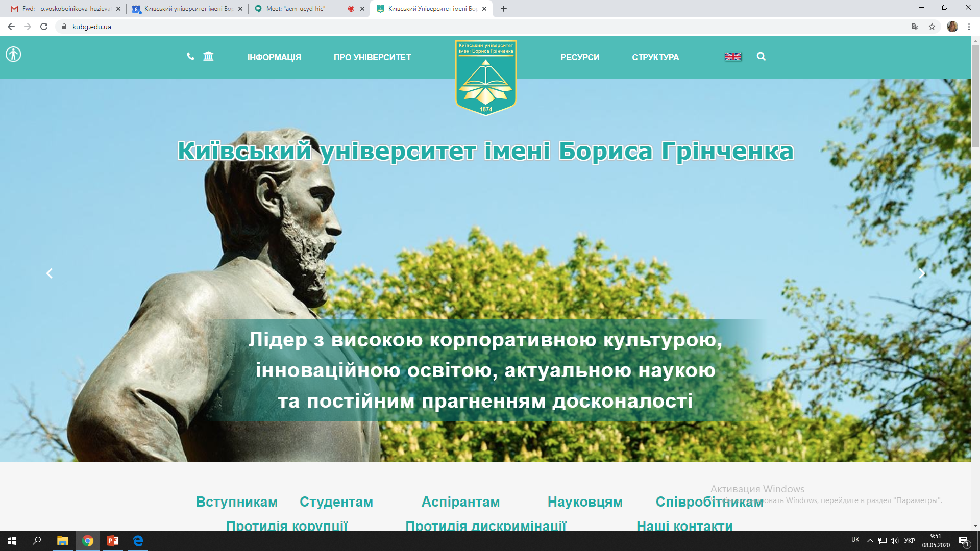Open the site search magnifier
This screenshot has width=980, height=551.
click(x=761, y=57)
